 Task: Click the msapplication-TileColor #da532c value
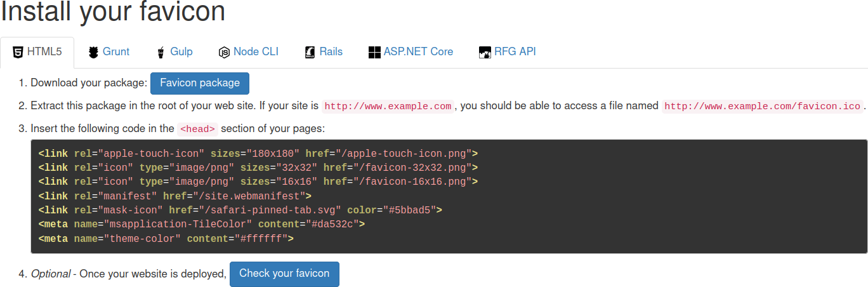333,224
